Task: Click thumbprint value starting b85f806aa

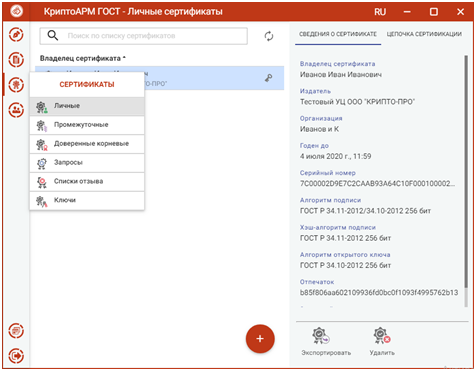Action: pyautogui.click(x=379, y=293)
